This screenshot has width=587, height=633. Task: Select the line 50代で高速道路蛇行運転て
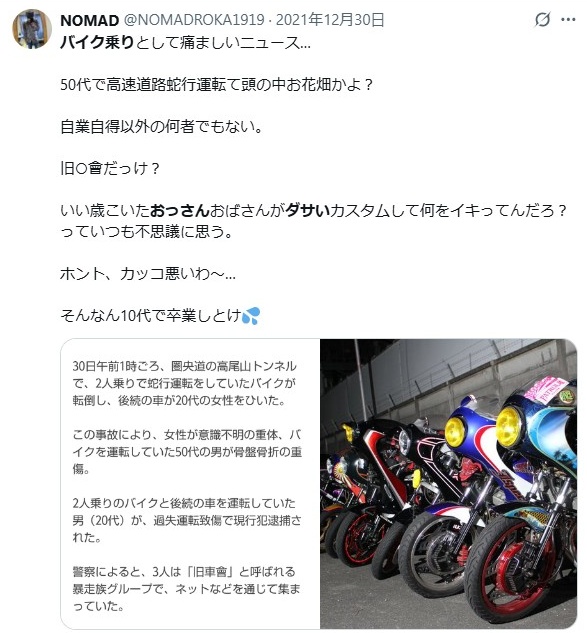[217, 85]
